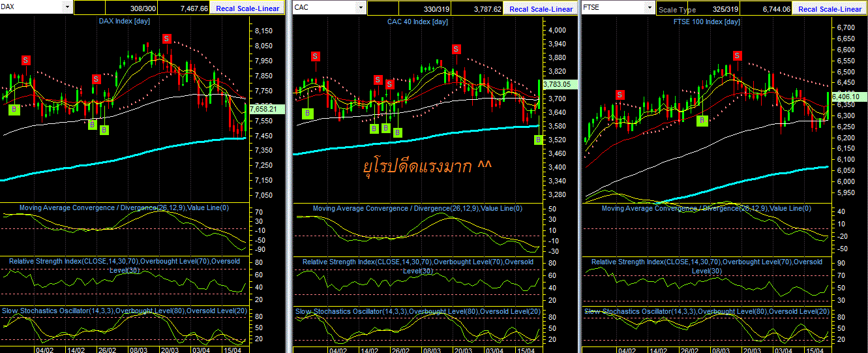
Task: Click Recal Scale-Linear on the CAC chart
Action: point(541,8)
